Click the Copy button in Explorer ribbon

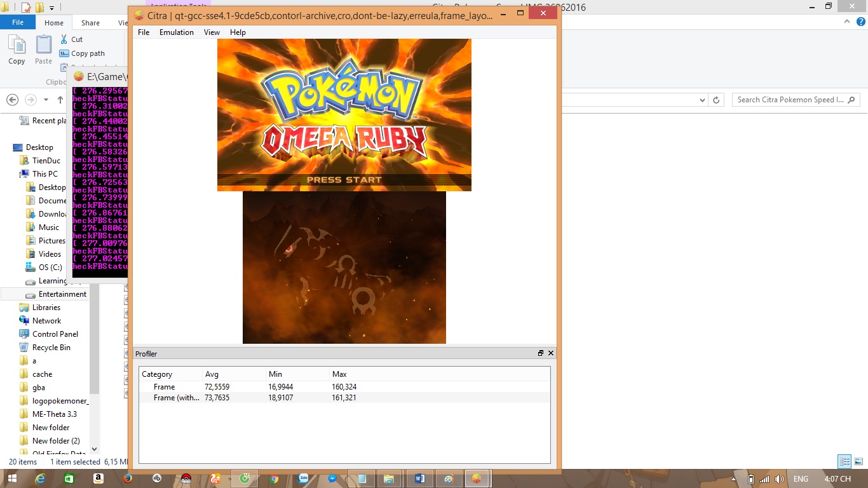(x=17, y=50)
